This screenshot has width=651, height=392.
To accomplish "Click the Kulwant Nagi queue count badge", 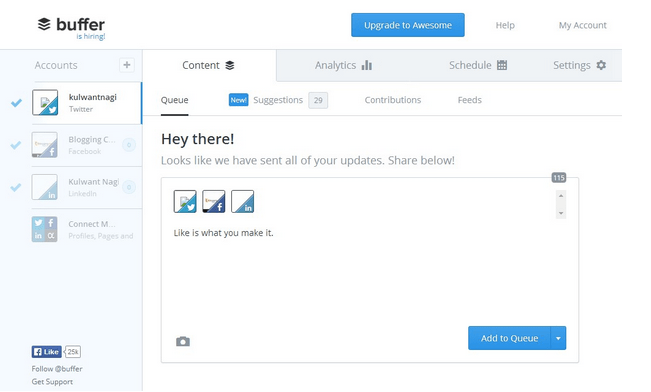I will click(x=129, y=187).
